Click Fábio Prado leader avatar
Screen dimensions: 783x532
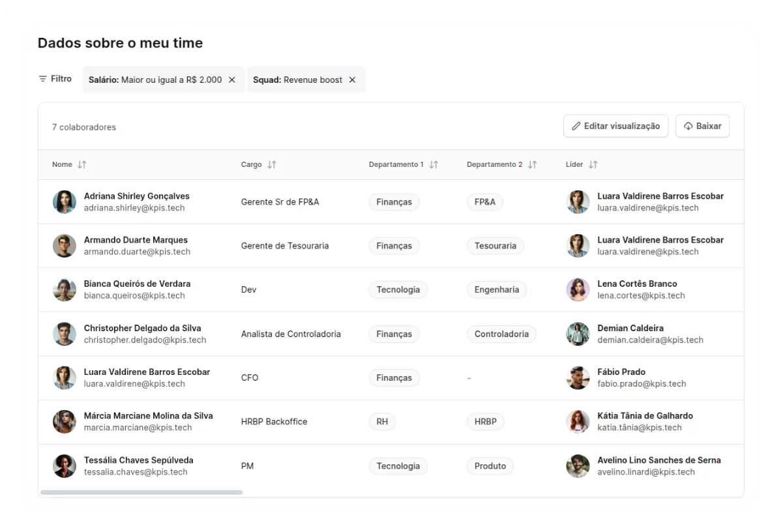578,377
